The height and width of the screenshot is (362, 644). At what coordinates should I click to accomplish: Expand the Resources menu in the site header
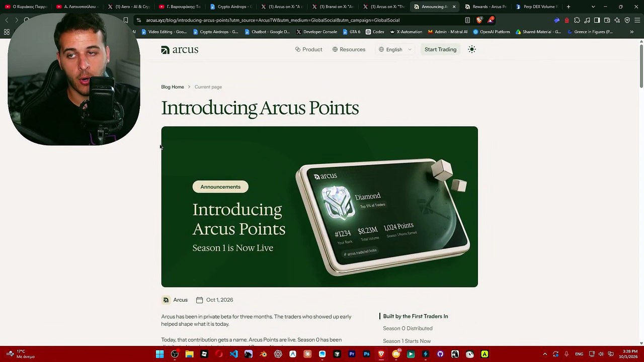[x=349, y=49]
